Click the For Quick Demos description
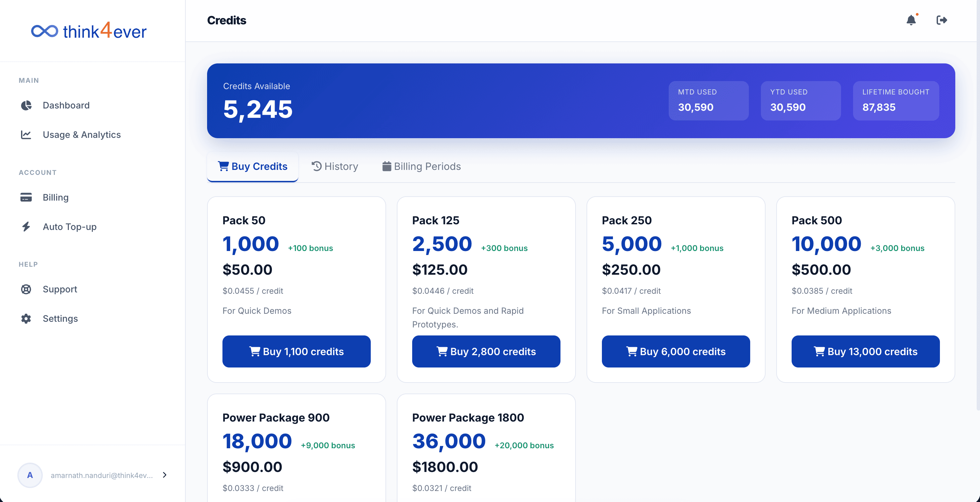The height and width of the screenshot is (502, 980). pos(257,311)
